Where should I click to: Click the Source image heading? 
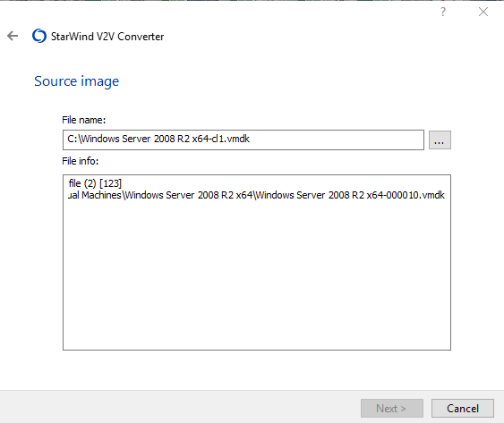(76, 81)
